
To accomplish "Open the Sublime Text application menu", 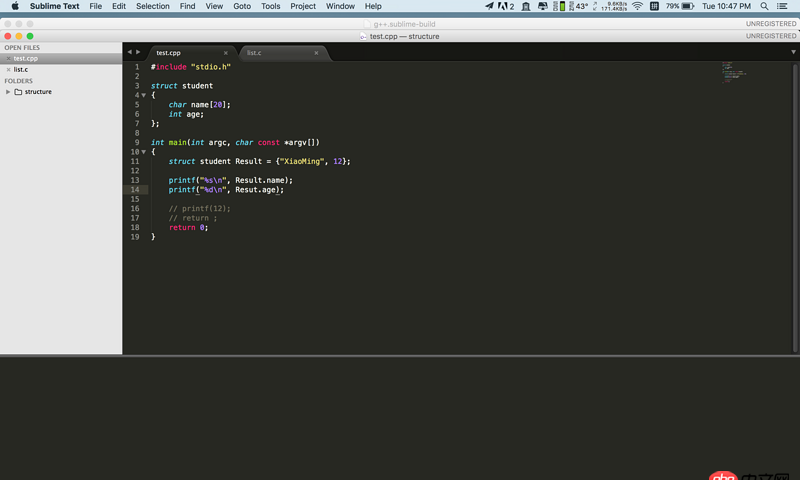I will (x=55, y=6).
